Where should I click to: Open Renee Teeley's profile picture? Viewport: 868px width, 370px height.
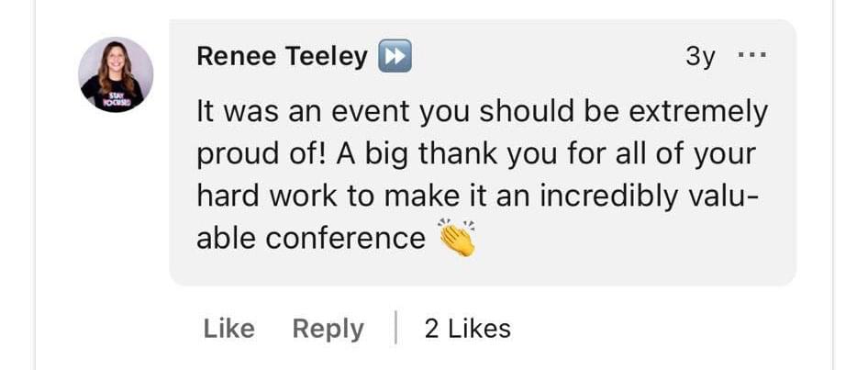click(116, 74)
